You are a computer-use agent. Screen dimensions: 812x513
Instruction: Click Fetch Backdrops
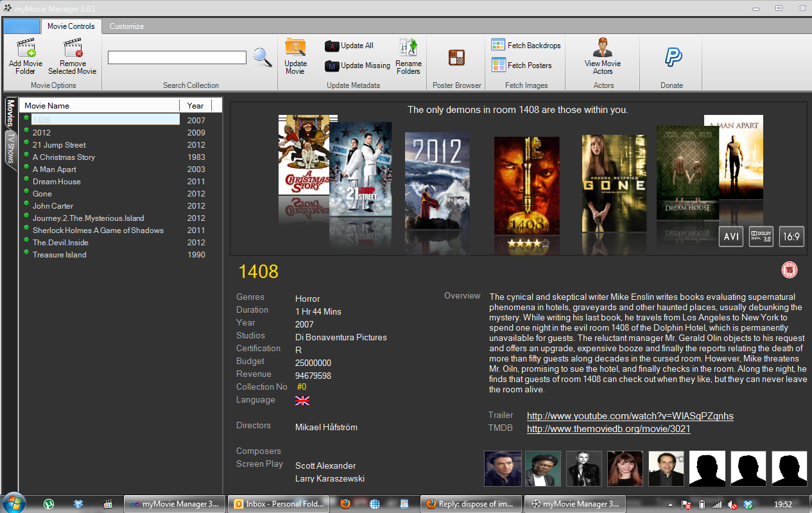tap(526, 45)
